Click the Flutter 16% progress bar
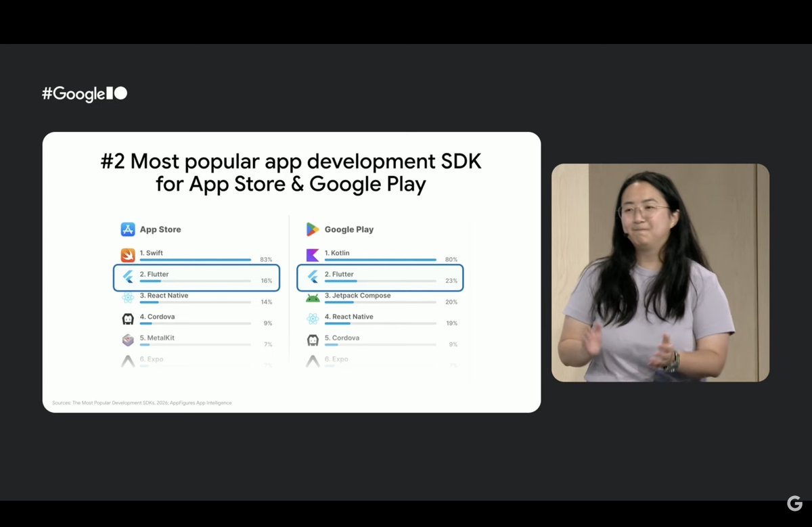812x527 pixels. click(x=196, y=281)
